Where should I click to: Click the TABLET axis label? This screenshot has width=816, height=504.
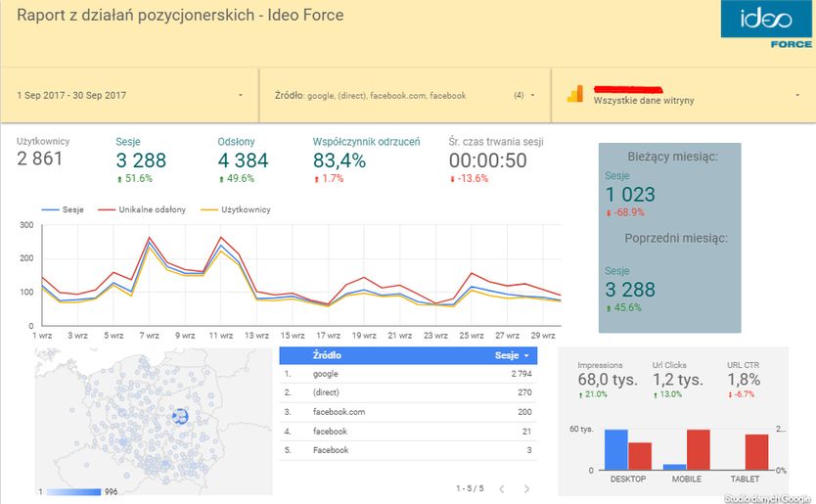click(x=745, y=479)
